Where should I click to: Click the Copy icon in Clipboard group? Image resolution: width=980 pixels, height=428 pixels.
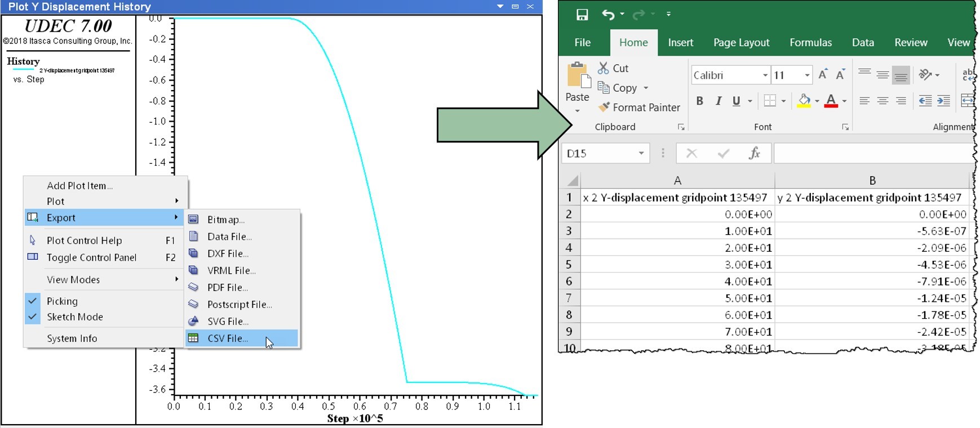click(604, 88)
